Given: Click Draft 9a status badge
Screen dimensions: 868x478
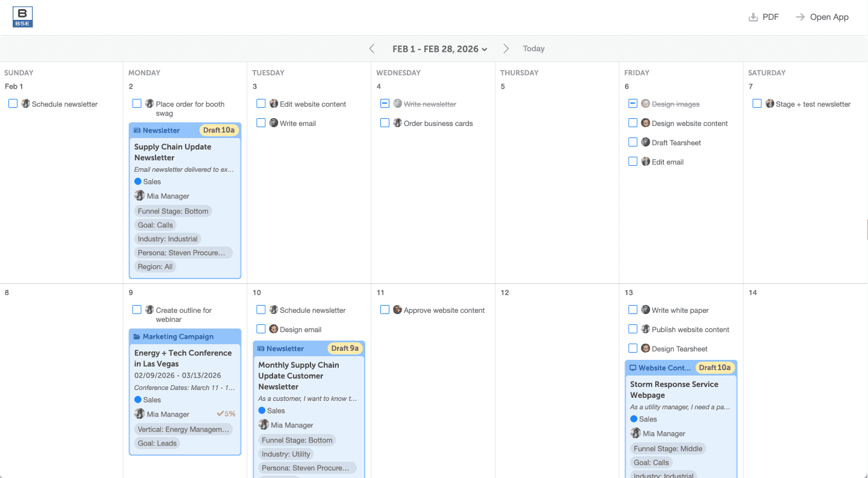Looking at the screenshot, I should tap(346, 348).
